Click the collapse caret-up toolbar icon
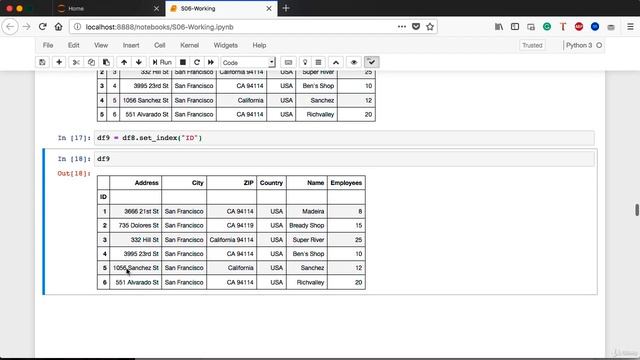The image size is (640, 360). point(336,62)
